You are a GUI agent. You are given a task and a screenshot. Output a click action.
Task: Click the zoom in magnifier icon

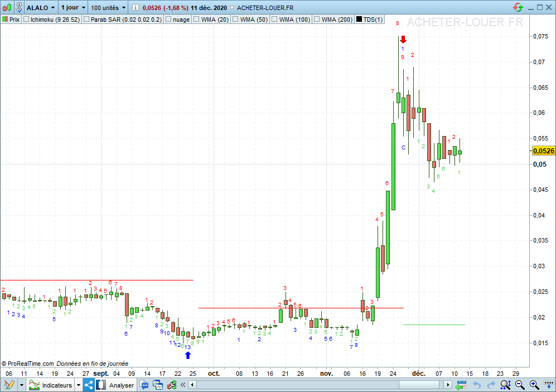click(x=534, y=385)
